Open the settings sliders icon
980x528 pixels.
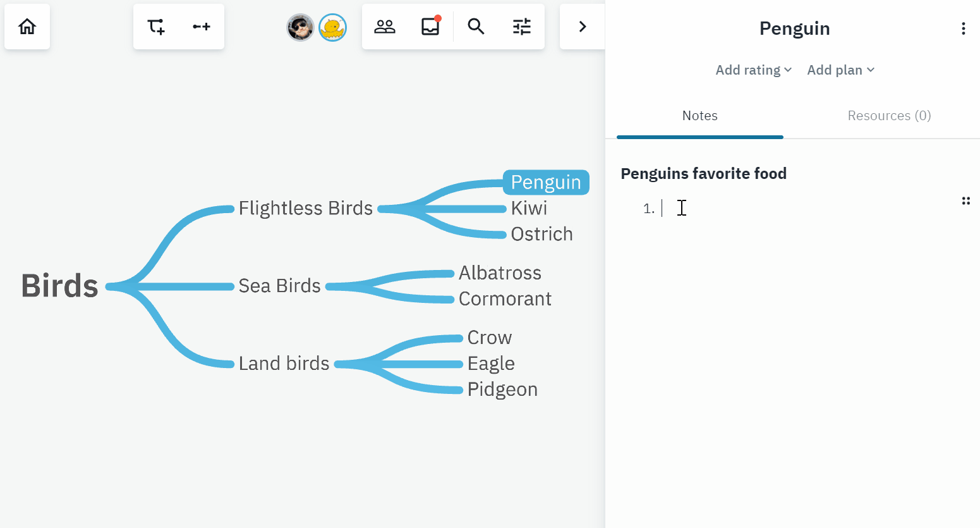pyautogui.click(x=522, y=27)
